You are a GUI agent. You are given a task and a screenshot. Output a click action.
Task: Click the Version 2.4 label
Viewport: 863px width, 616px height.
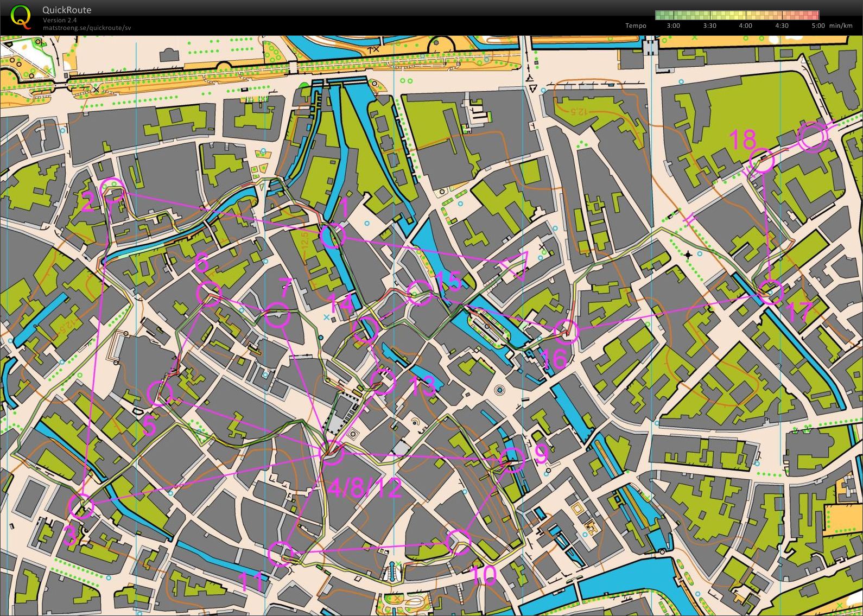[59, 20]
